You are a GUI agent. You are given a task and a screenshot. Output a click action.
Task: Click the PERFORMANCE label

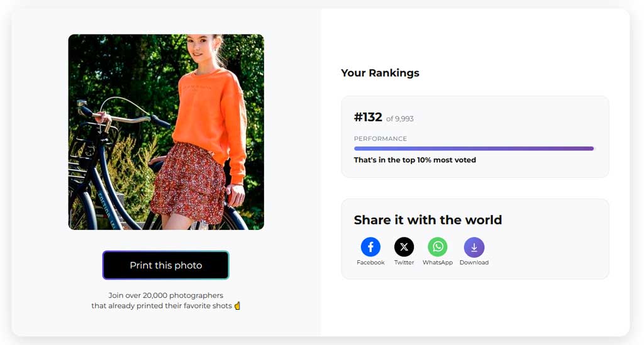(x=380, y=139)
